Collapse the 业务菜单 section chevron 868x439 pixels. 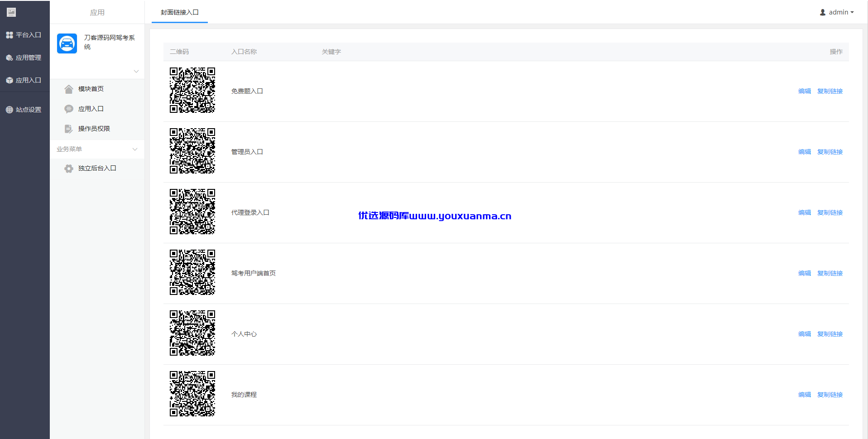[x=135, y=149]
